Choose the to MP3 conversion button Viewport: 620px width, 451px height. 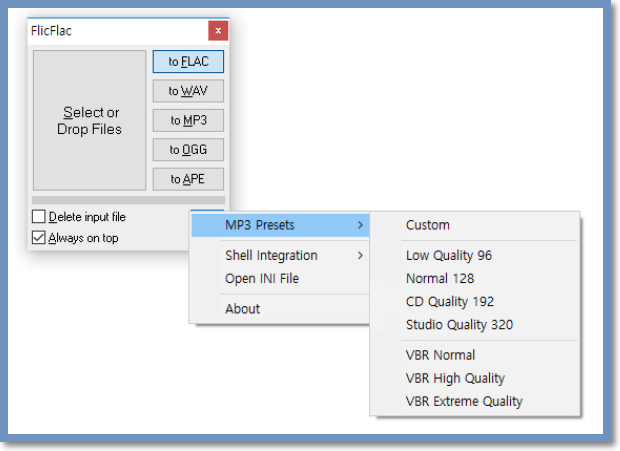(x=188, y=120)
